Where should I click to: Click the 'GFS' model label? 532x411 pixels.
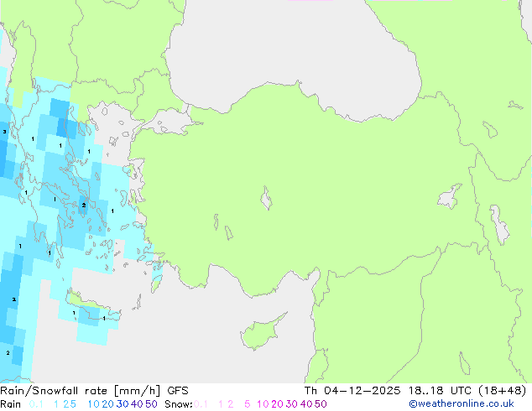click(178, 391)
